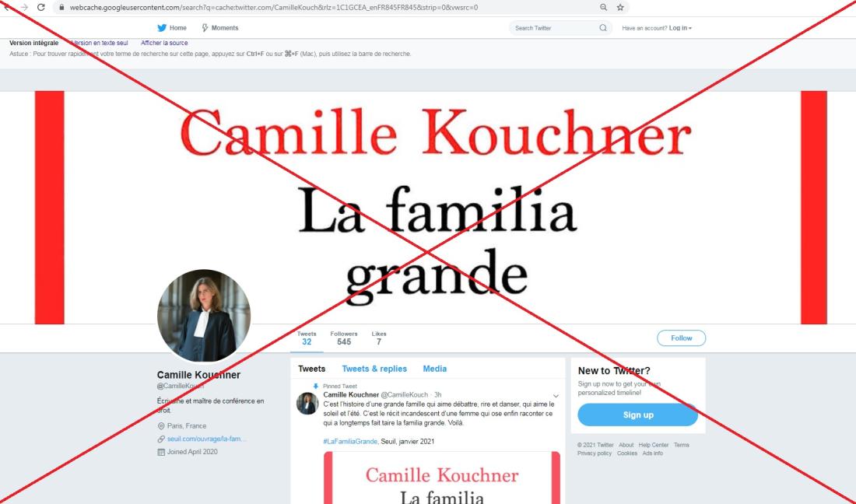Bookmark page with star icon
The image size is (856, 504).
pyautogui.click(x=620, y=7)
